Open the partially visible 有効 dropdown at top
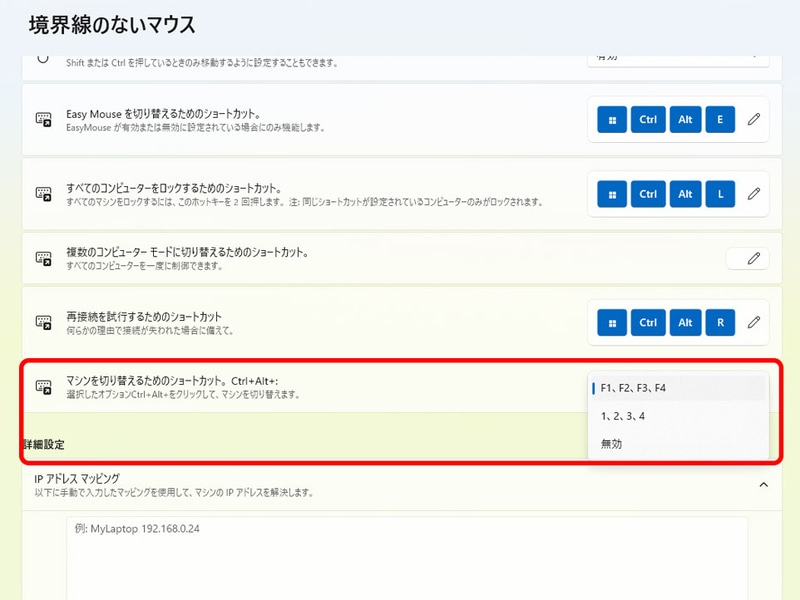Viewport: 800px width, 600px height. 678,60
